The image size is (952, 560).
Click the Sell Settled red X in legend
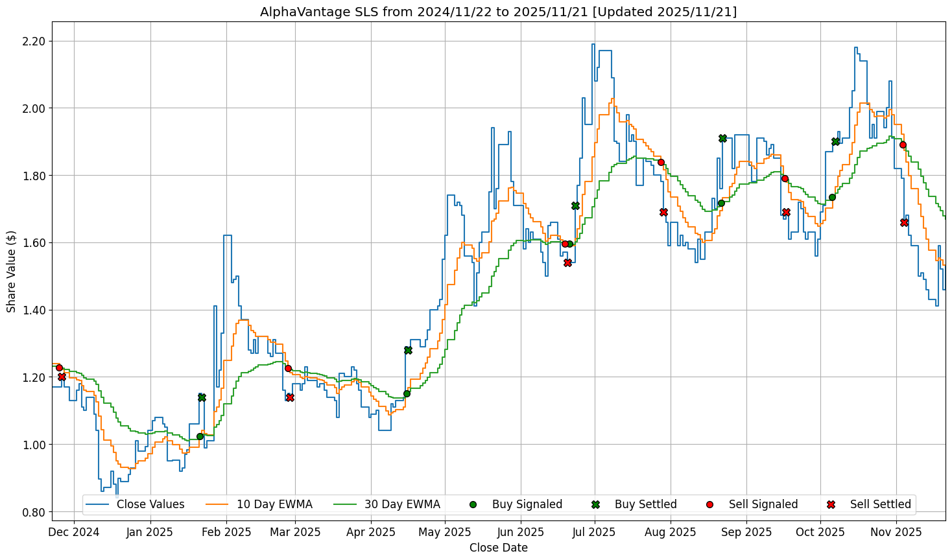point(831,504)
